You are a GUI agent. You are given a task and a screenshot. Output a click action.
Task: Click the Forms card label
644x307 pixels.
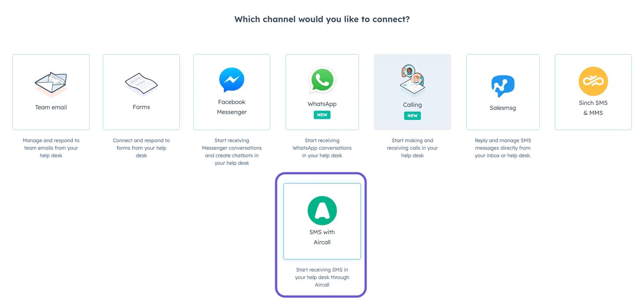coord(141,107)
